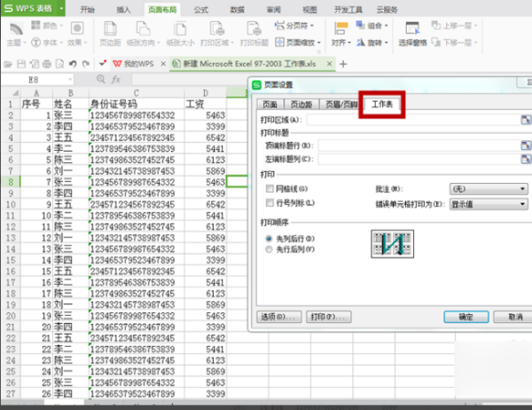The width and height of the screenshot is (532, 410).
Task: Open the 分页符 dropdown in ribbon
Action: [x=291, y=27]
